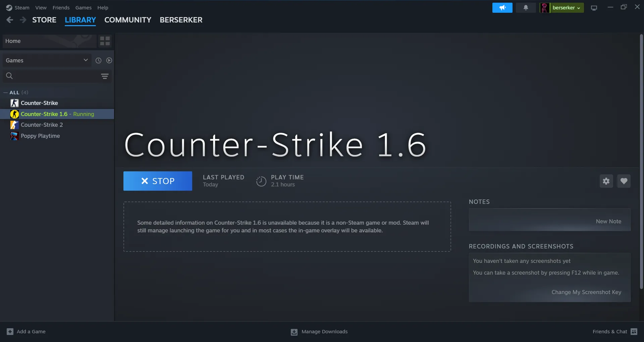The height and width of the screenshot is (342, 644).
Task: Sort library by recent activity clock icon
Action: [98, 60]
